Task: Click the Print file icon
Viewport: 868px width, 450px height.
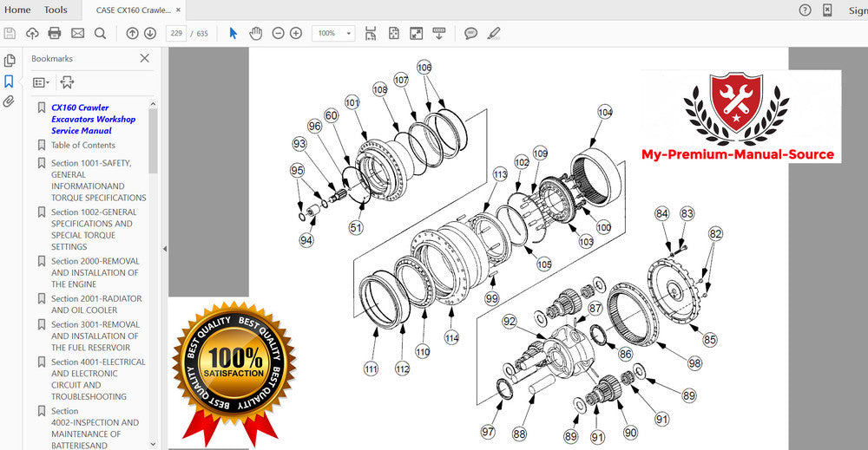Action: [x=55, y=33]
